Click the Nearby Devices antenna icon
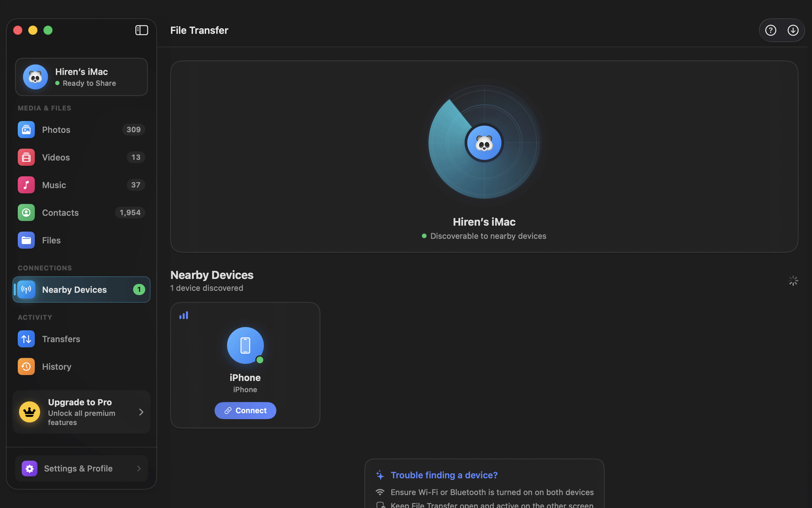Image resolution: width=812 pixels, height=508 pixels. [x=26, y=289]
